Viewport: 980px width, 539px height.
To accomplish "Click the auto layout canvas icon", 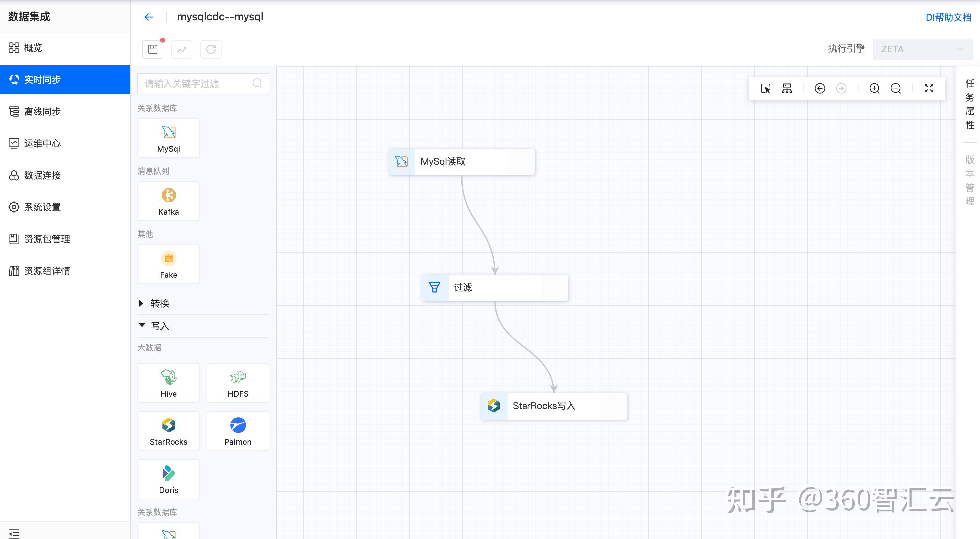I will 787,88.
